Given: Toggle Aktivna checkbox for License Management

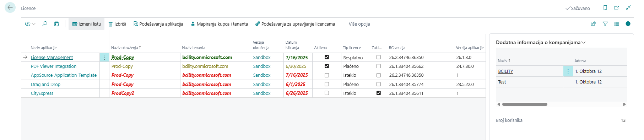Looking at the screenshot, I should pyautogui.click(x=327, y=57).
